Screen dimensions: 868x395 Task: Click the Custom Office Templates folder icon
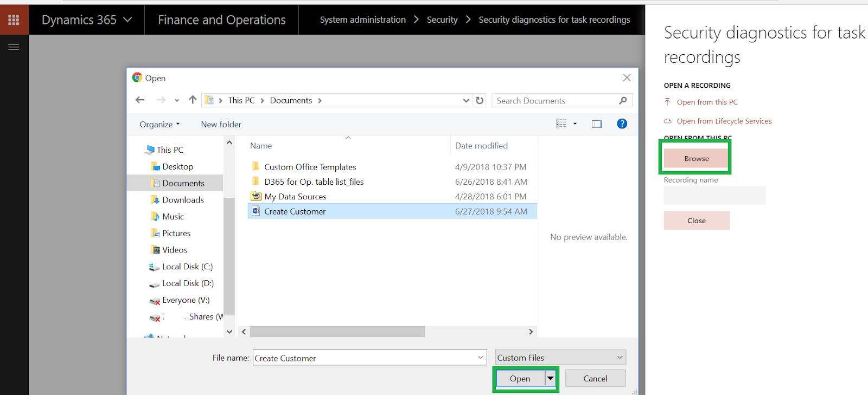[x=256, y=166]
